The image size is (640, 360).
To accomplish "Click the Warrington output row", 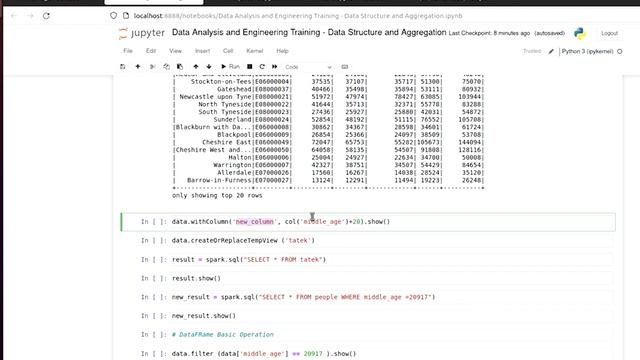I will 329,165.
